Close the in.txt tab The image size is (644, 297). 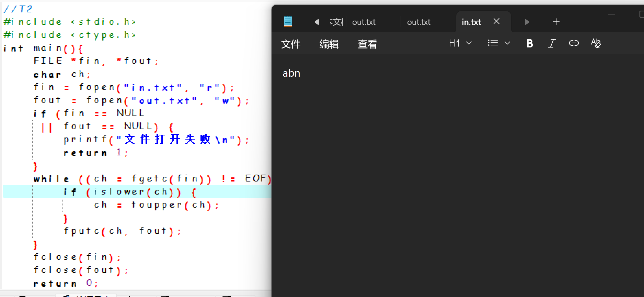point(496,21)
